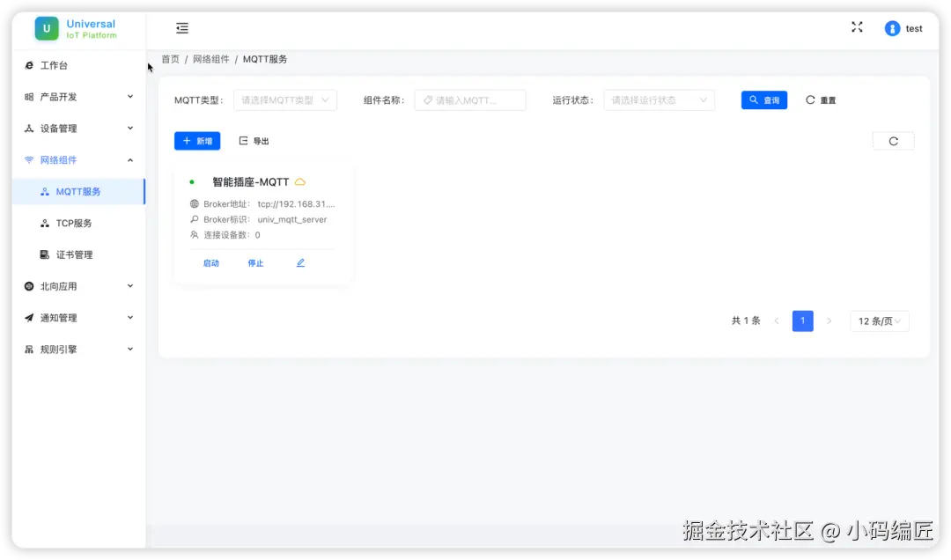The width and height of the screenshot is (951, 560).
Task: Select page 1 in pagination
Action: pyautogui.click(x=802, y=321)
